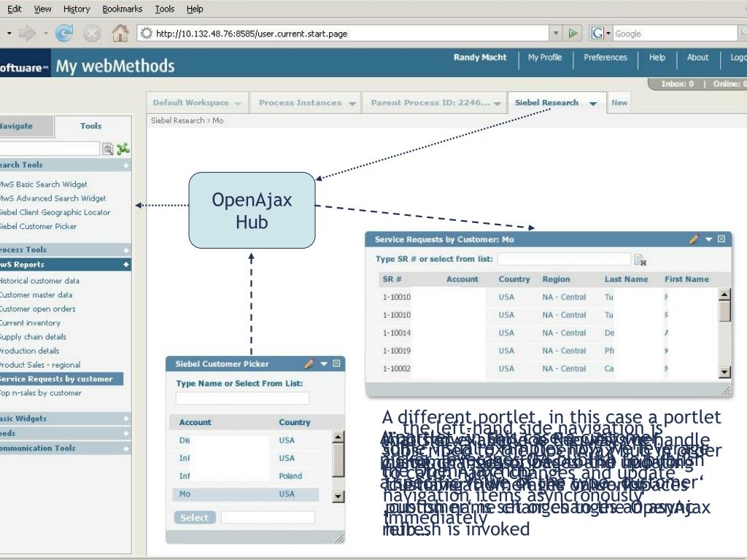Switch to the Default Workspace tab
Viewport: 747px width, 560px height.
(191, 102)
